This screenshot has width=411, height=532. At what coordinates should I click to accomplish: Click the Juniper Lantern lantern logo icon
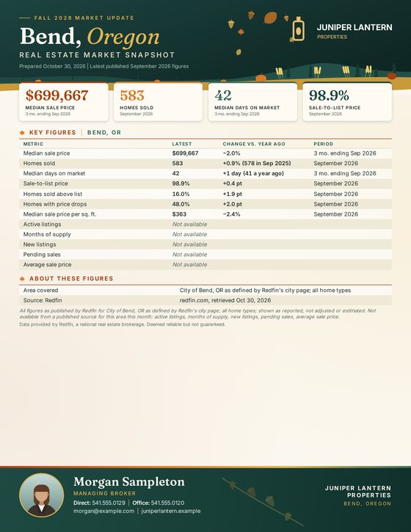(x=298, y=29)
